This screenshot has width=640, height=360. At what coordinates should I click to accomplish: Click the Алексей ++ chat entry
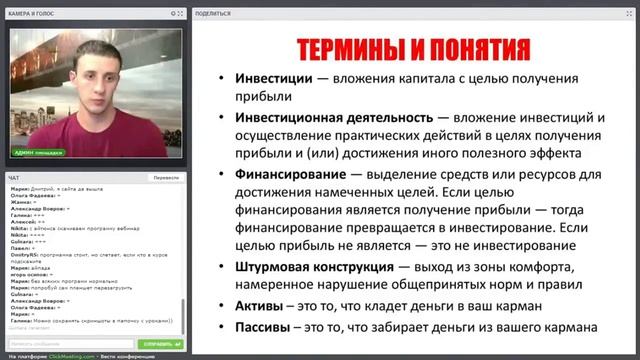(28, 222)
